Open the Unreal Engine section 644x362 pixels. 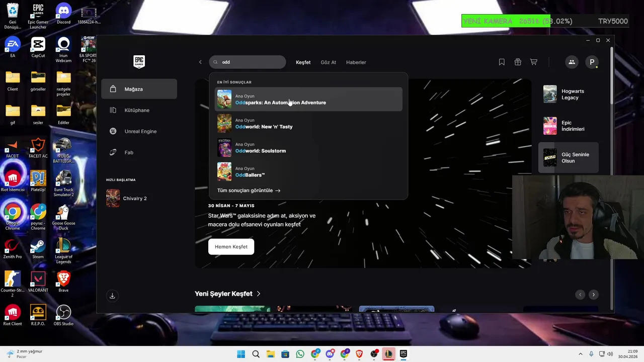(139, 131)
